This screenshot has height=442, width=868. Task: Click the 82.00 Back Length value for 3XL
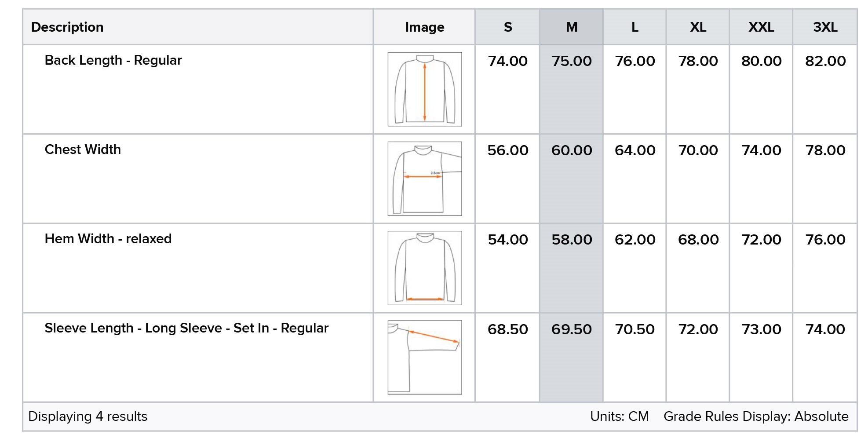(x=825, y=61)
